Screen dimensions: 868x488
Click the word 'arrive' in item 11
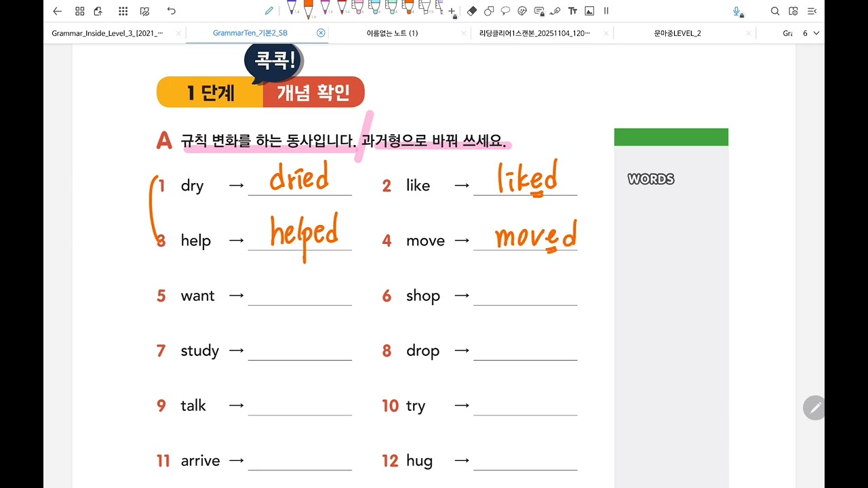point(200,461)
